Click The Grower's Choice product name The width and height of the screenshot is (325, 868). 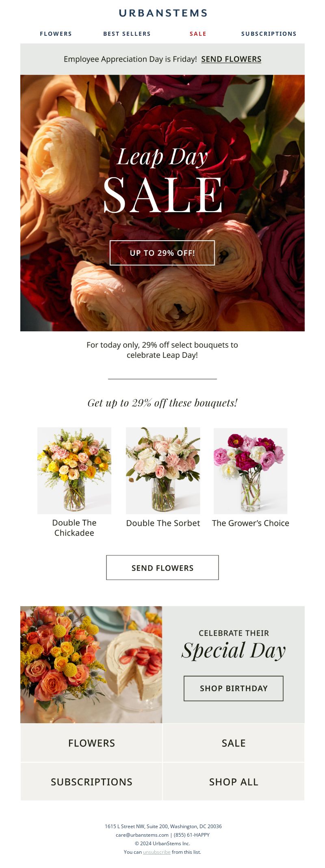click(x=251, y=523)
